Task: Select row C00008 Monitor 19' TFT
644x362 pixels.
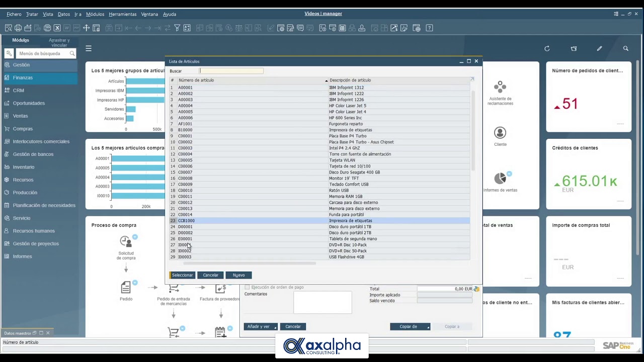Action: pyautogui.click(x=319, y=178)
